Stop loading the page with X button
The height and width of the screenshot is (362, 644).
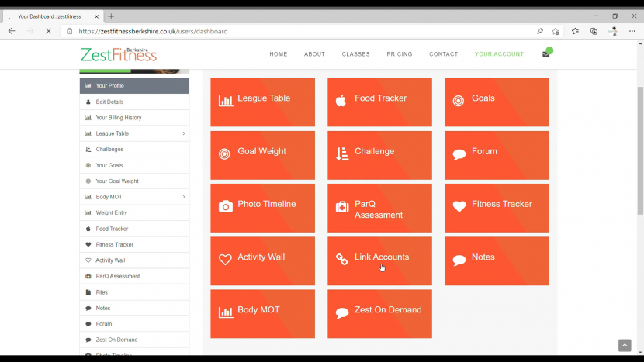click(x=48, y=31)
